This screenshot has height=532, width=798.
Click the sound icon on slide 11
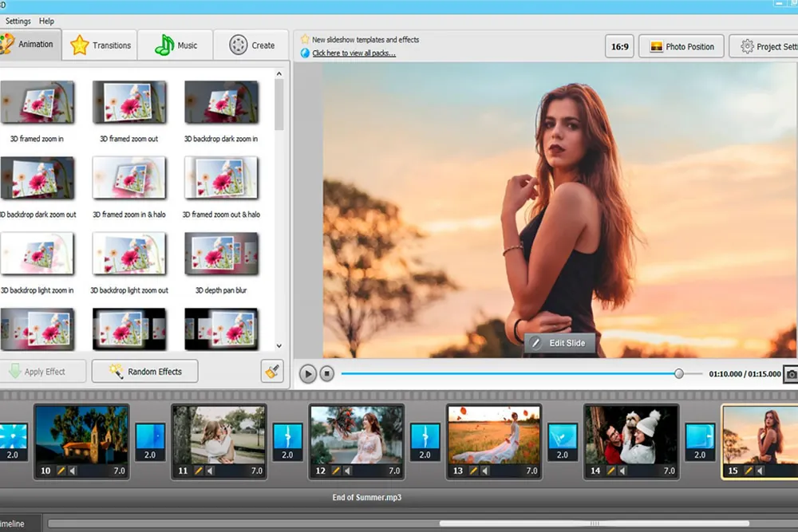click(211, 471)
